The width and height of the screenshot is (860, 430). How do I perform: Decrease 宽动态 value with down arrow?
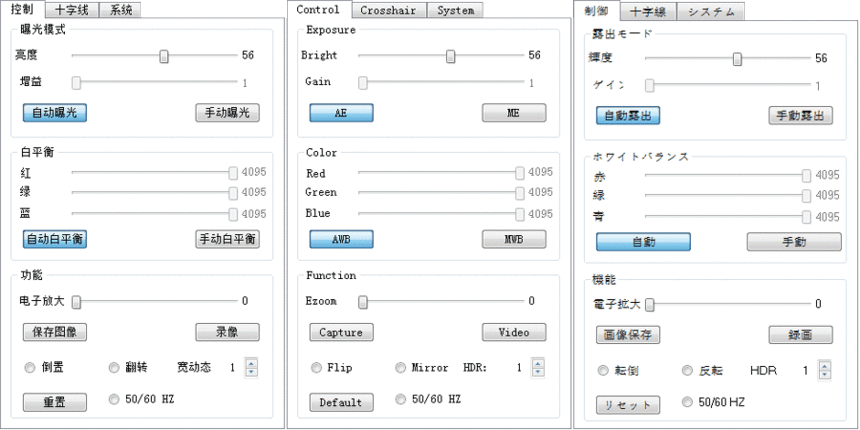(251, 372)
